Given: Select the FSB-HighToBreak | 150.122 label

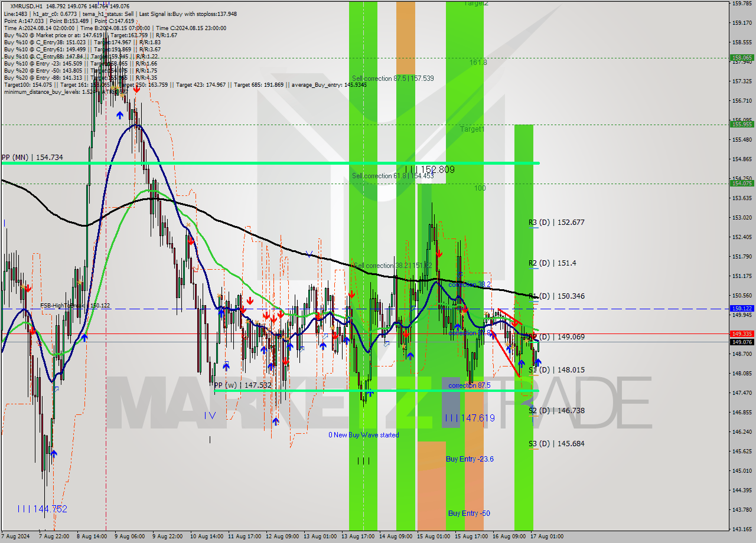Looking at the screenshot, I should point(75,306).
